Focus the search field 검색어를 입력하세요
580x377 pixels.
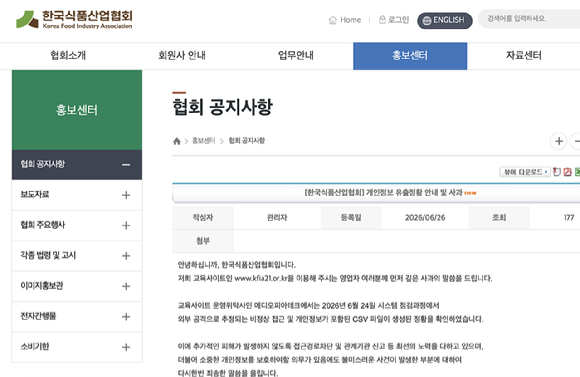[529, 19]
